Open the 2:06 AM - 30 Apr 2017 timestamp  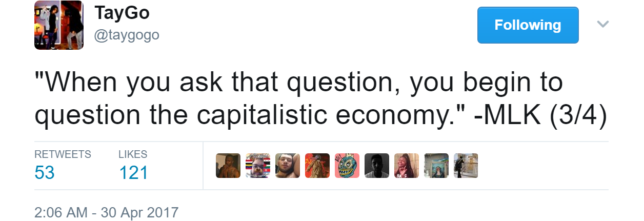pos(107,212)
